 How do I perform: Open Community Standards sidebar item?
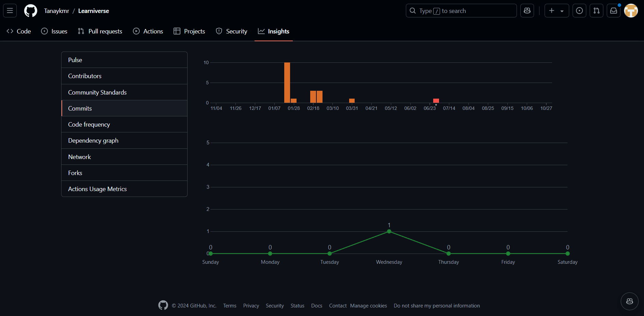pos(124,92)
